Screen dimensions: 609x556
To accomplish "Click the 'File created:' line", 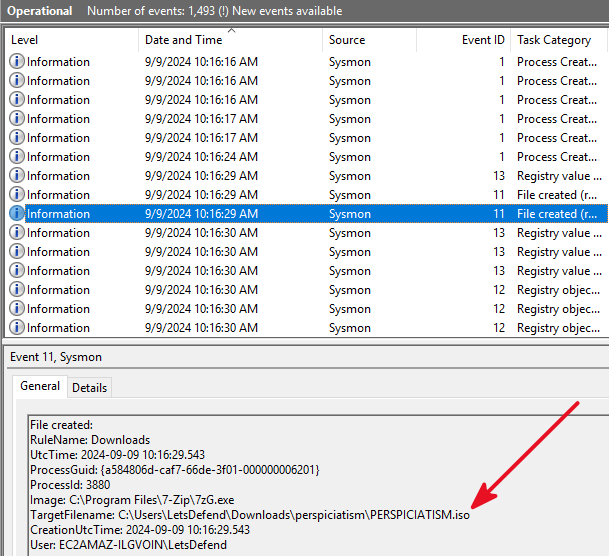I will (x=61, y=425).
